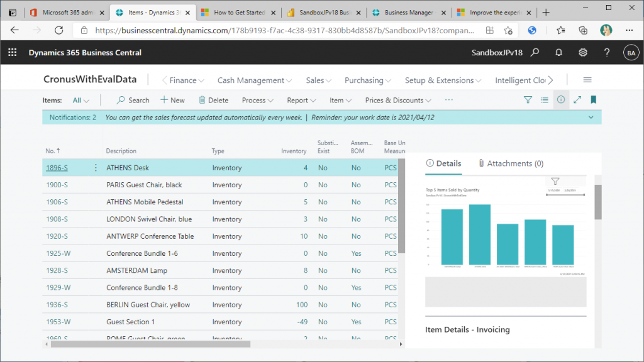The width and height of the screenshot is (644, 362).
Task: Toggle the FactBox information pane
Action: [561, 100]
